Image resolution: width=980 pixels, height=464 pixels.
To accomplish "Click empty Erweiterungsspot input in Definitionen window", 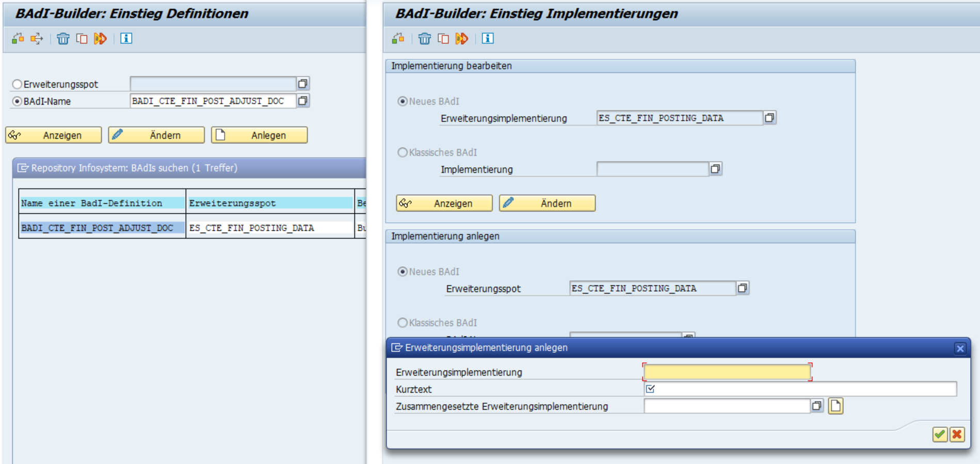I will (213, 84).
